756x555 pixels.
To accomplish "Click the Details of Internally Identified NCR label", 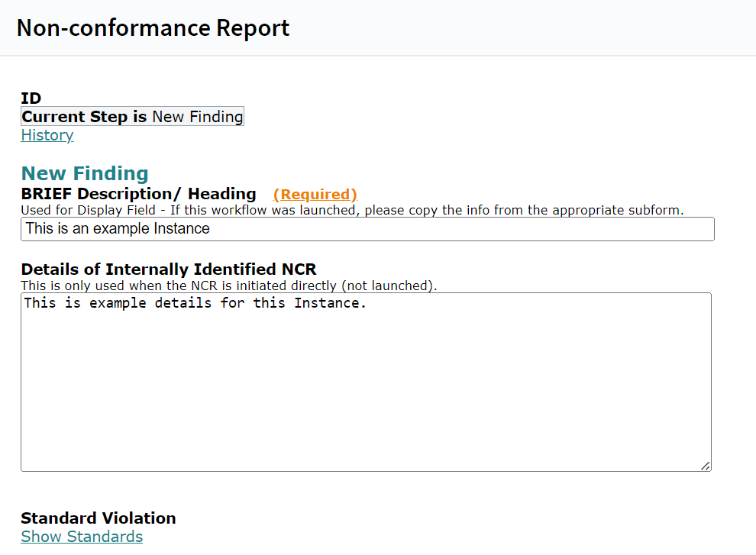I will pyautogui.click(x=168, y=269).
